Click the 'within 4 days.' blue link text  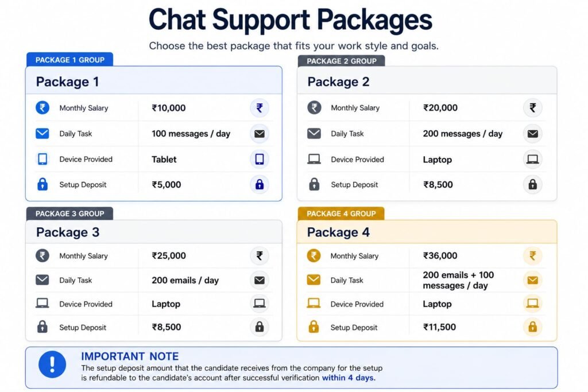coord(349,378)
